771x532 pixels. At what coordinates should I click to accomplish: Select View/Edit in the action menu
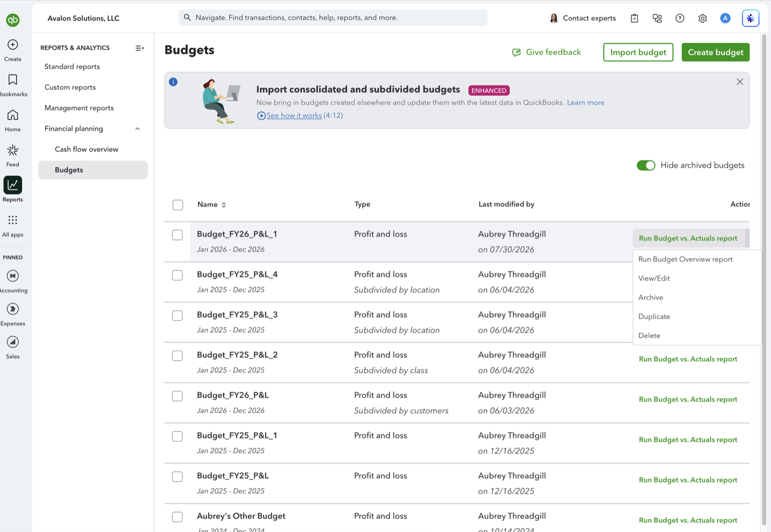click(x=654, y=279)
